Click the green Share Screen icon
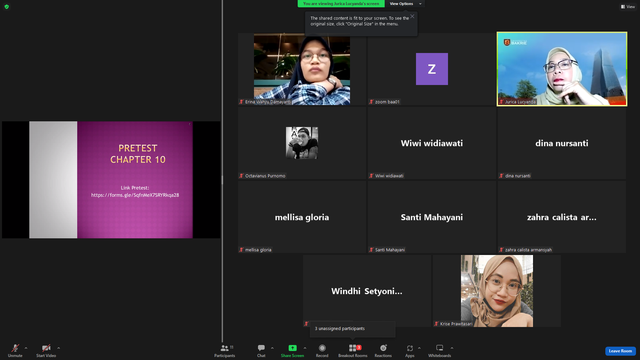The height and width of the screenshot is (360, 640). click(292, 348)
